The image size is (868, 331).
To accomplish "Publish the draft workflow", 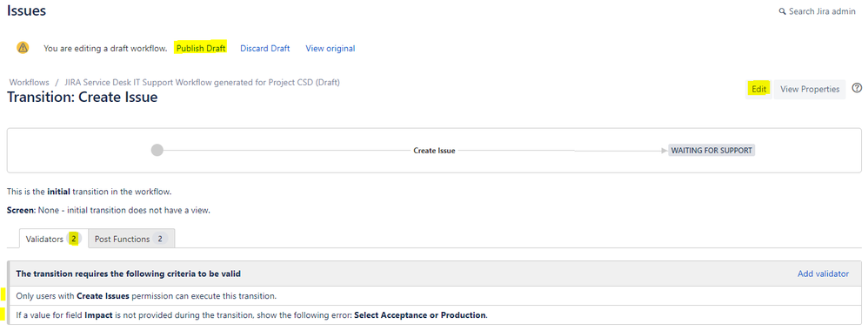I will click(201, 48).
